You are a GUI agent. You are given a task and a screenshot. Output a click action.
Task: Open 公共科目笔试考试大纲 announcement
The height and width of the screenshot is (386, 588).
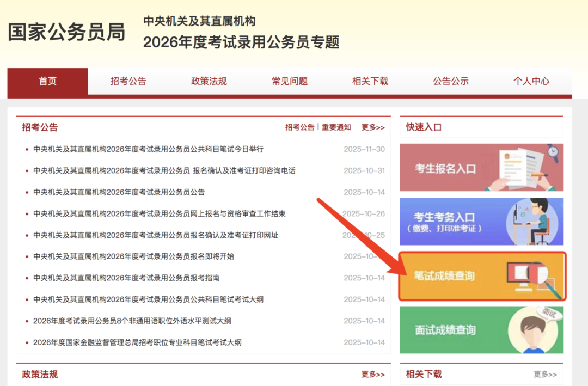(x=148, y=299)
